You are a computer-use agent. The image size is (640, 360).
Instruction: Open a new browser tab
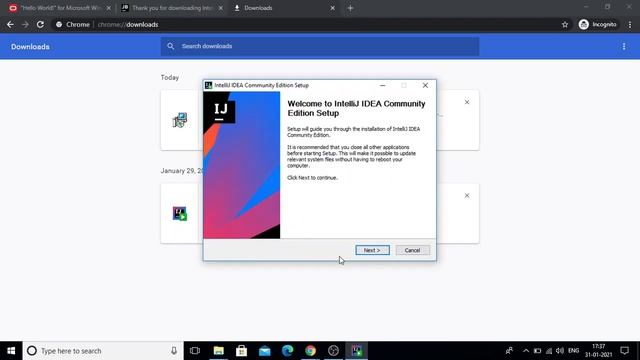click(x=350, y=8)
